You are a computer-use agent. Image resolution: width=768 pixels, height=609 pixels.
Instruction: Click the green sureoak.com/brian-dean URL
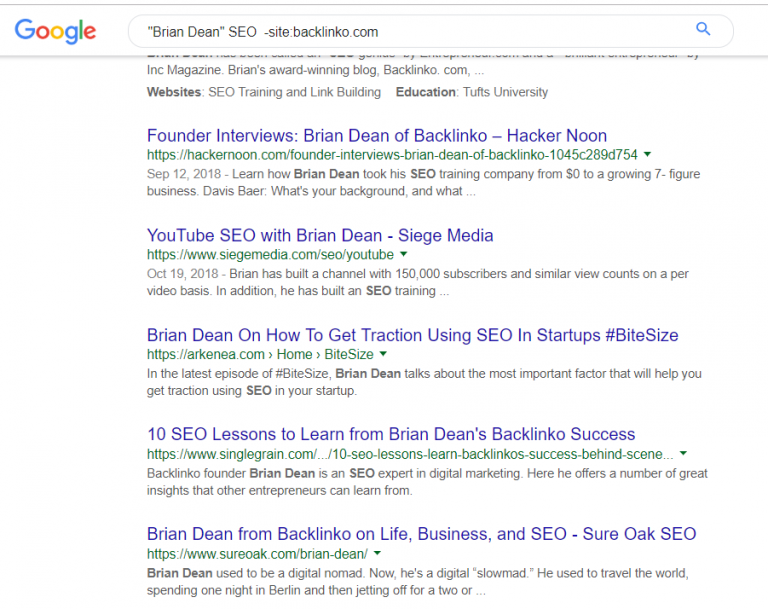pyautogui.click(x=257, y=553)
